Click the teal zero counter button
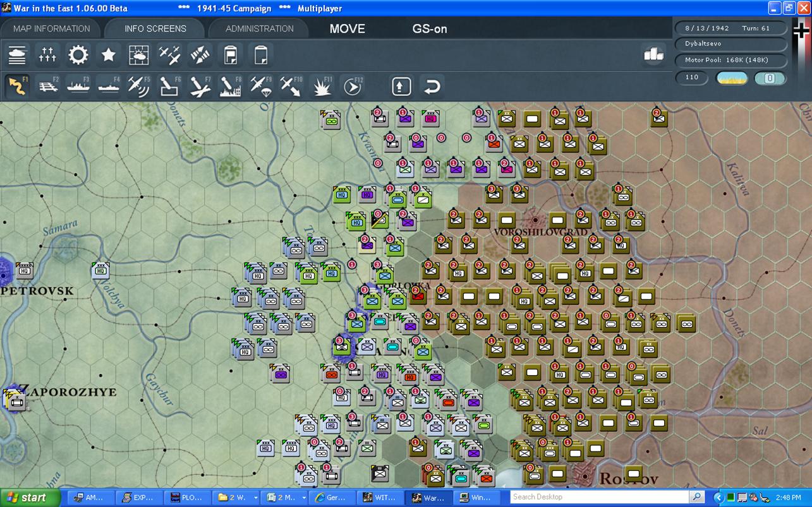The image size is (812, 507). pos(770,78)
